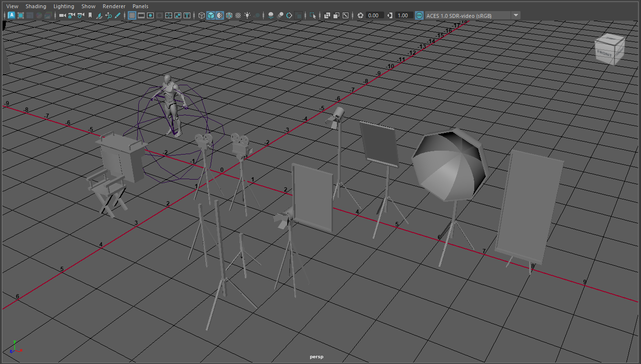
Task: Toggle the Safe Action icon
Action: tap(178, 15)
